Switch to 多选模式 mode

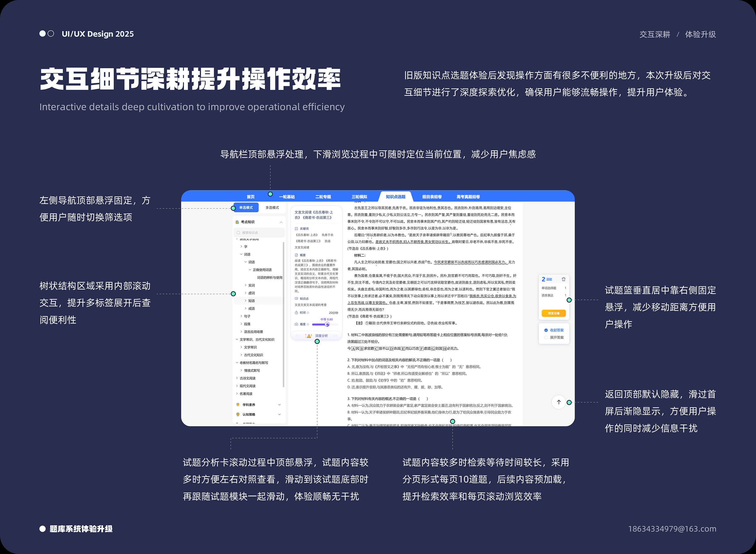click(272, 208)
